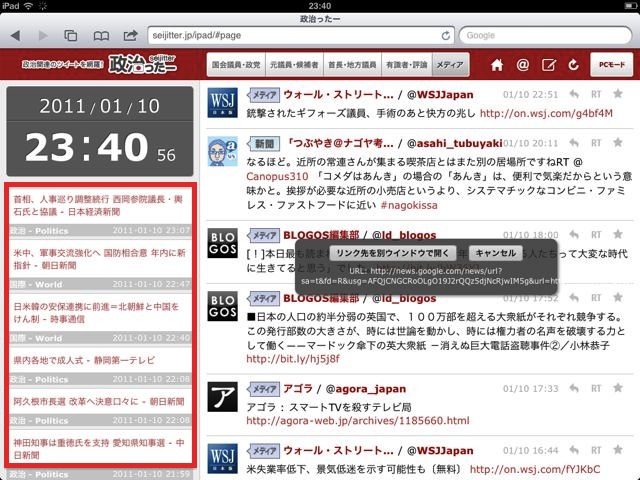Open link http://bit.ly/hj5j8f
The width and height of the screenshot is (640, 480).
293,359
